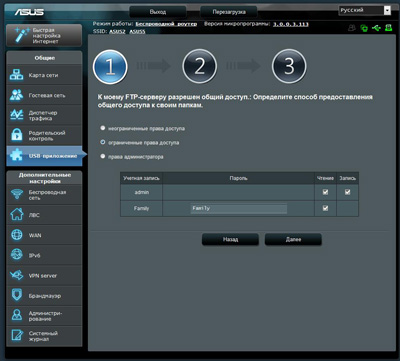Open Гостевая сеть menu item
Screen dimensions: 400x361
click(x=44, y=95)
